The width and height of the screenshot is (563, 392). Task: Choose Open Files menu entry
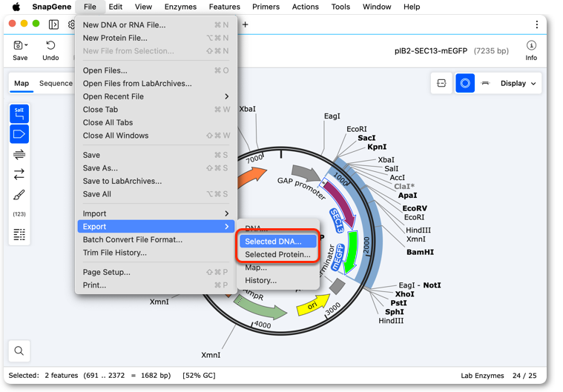click(156, 70)
